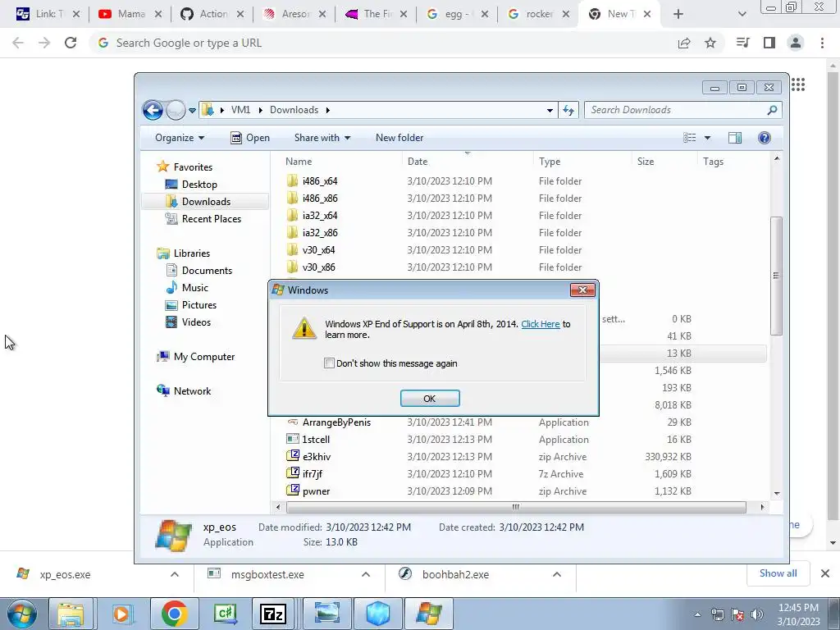This screenshot has width=840, height=630.
Task: Select the i486_x64 folder
Action: tap(320, 181)
